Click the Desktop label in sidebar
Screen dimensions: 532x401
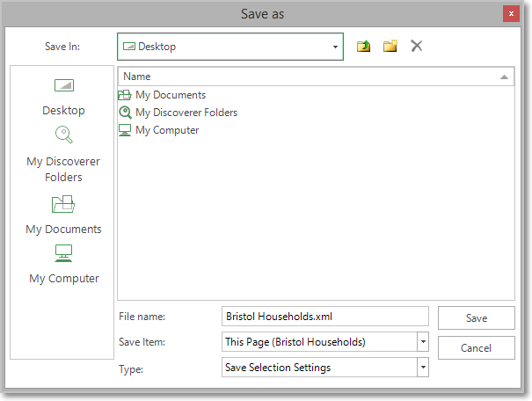pyautogui.click(x=63, y=111)
